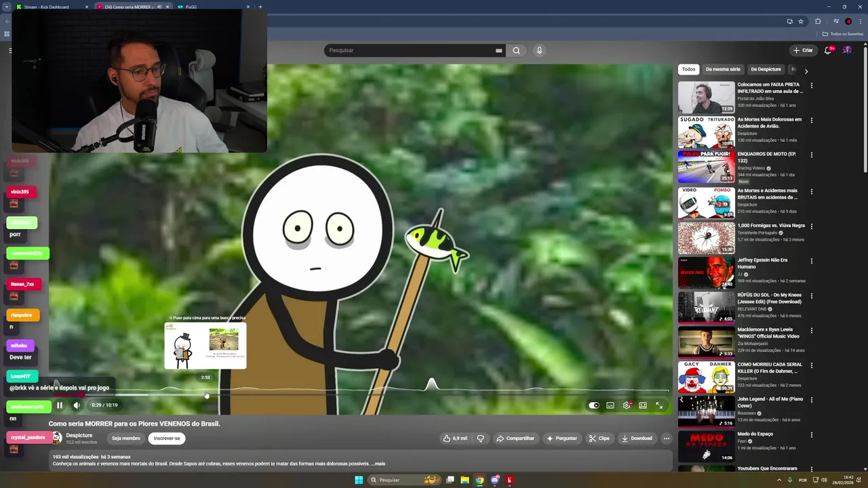Switch to theater mode

coord(643,405)
